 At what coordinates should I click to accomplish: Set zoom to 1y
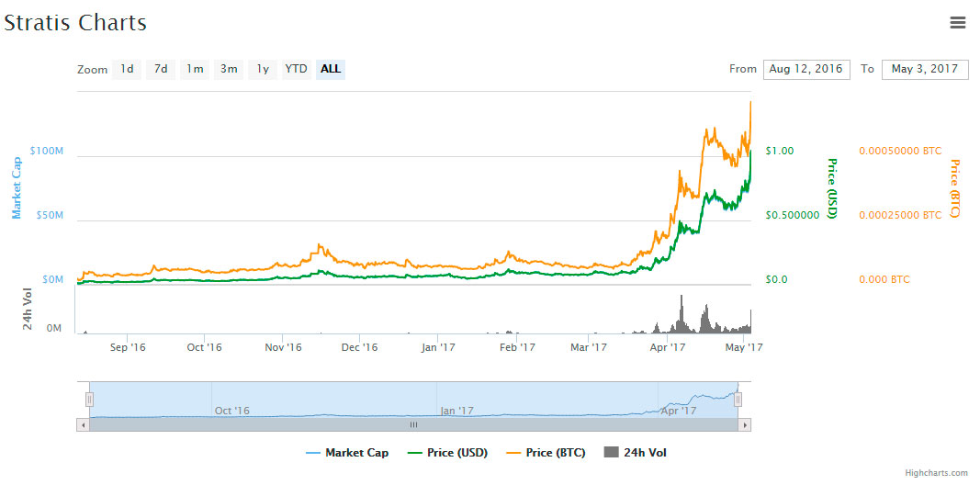[263, 70]
